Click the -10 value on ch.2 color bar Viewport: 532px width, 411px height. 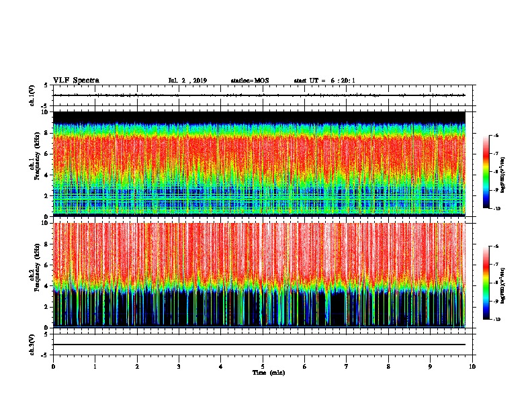click(x=497, y=320)
